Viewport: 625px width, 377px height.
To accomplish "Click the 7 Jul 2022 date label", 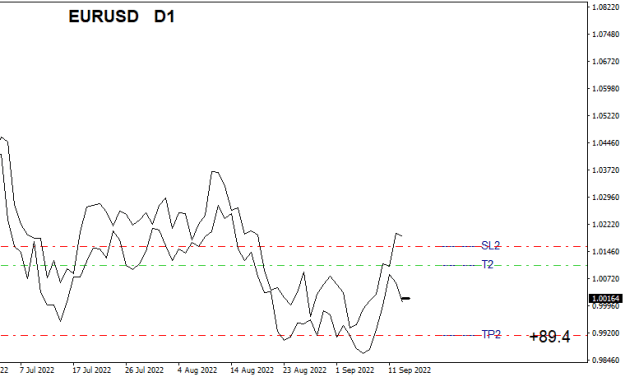I will coord(37,370).
